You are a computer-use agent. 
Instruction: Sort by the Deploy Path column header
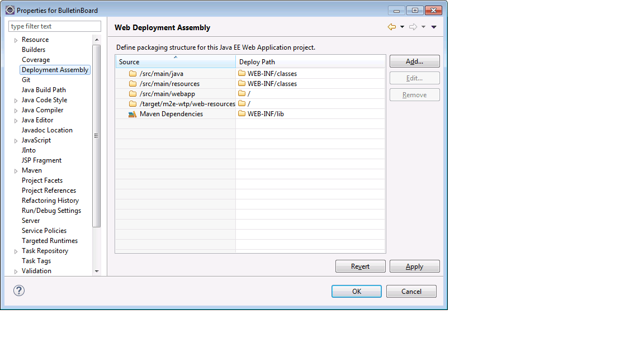310,62
